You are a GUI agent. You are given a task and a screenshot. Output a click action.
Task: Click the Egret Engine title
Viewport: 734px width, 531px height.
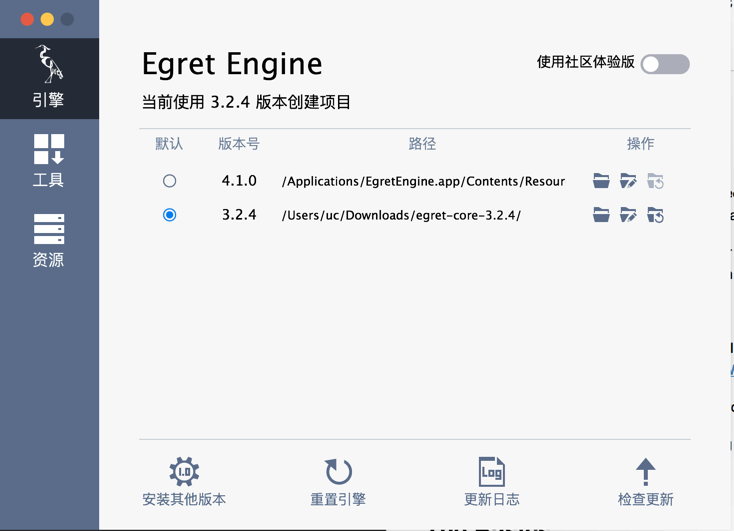[232, 64]
